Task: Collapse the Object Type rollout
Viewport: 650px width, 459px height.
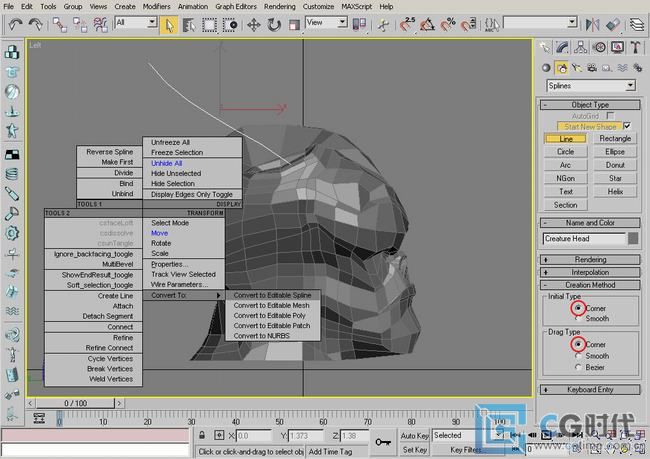Action: 590,105
